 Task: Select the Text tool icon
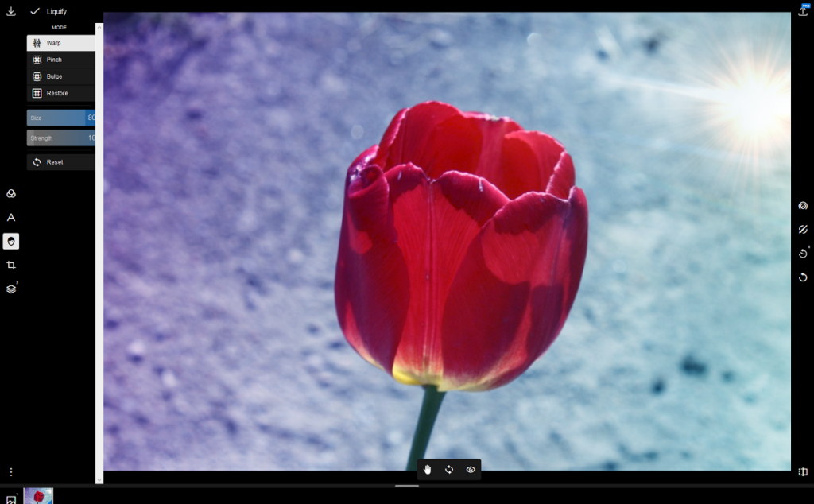coord(11,218)
